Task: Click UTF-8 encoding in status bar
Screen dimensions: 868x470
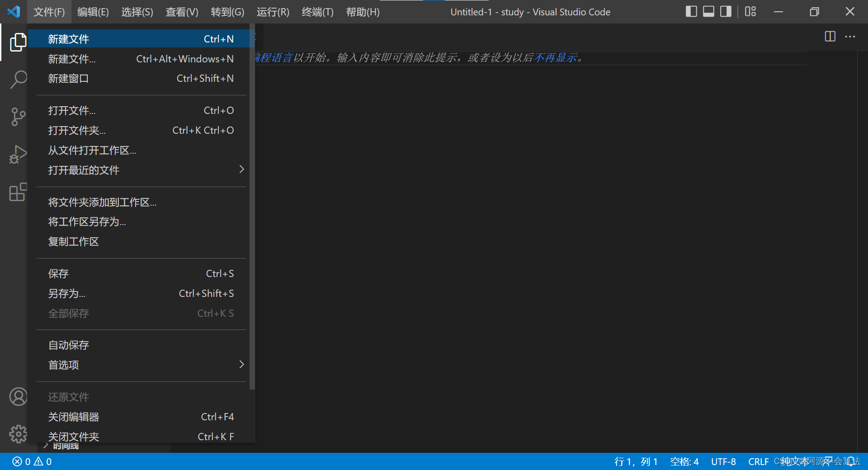Action: point(723,461)
